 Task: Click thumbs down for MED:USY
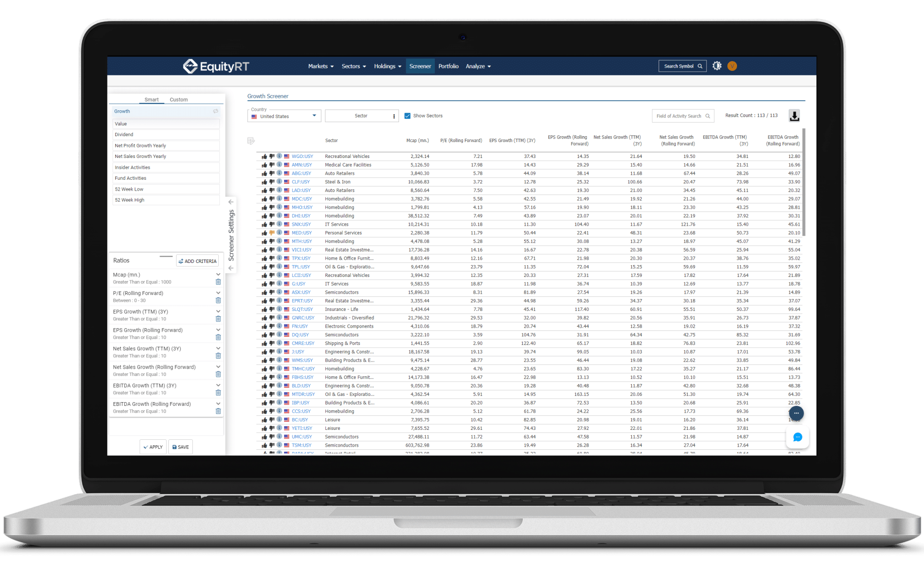(x=272, y=233)
